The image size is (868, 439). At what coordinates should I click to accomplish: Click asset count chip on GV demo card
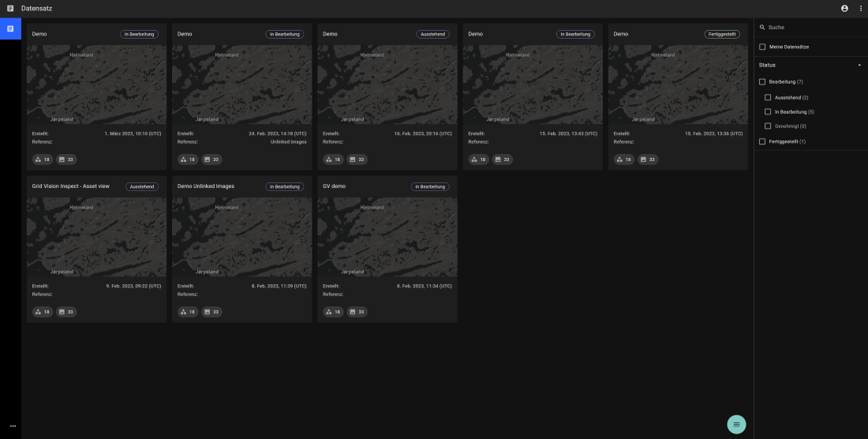coord(333,312)
